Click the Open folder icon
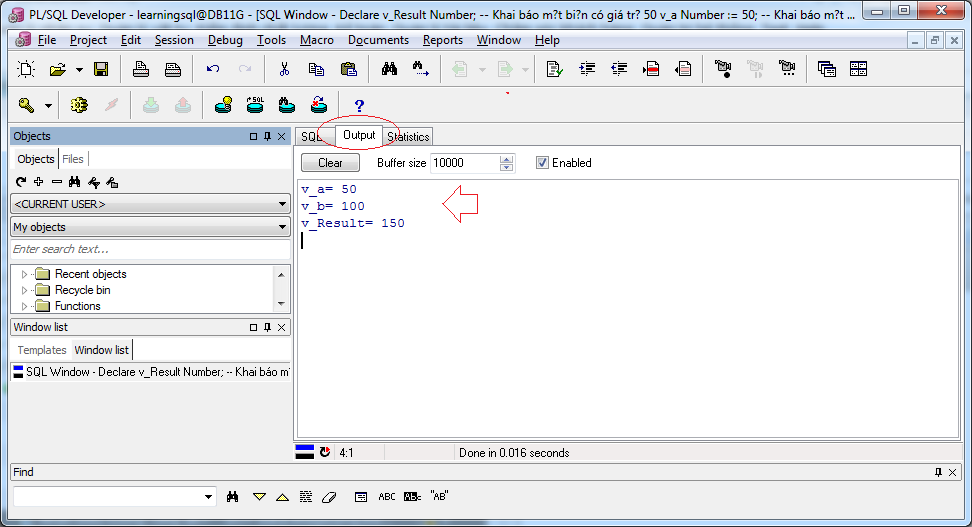Image resolution: width=972 pixels, height=527 pixels. (58, 69)
